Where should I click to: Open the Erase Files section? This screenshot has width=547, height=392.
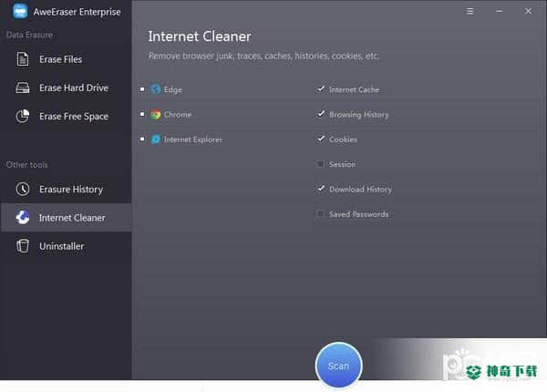point(66,59)
